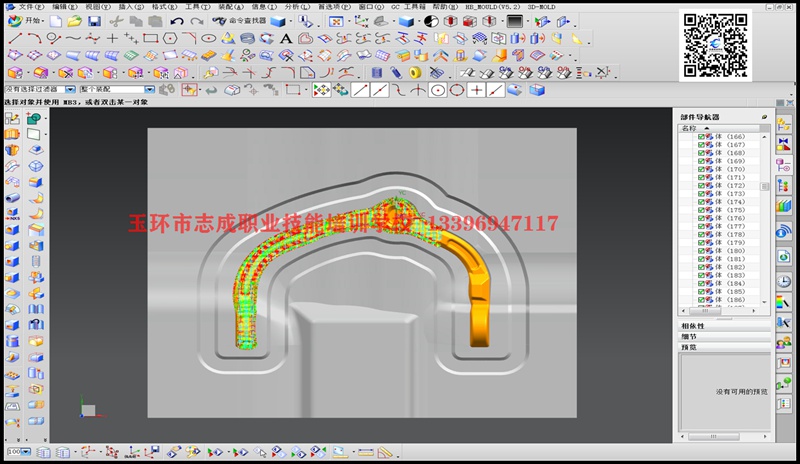
Task: Click the 帮助(H) menu item
Action: point(445,7)
